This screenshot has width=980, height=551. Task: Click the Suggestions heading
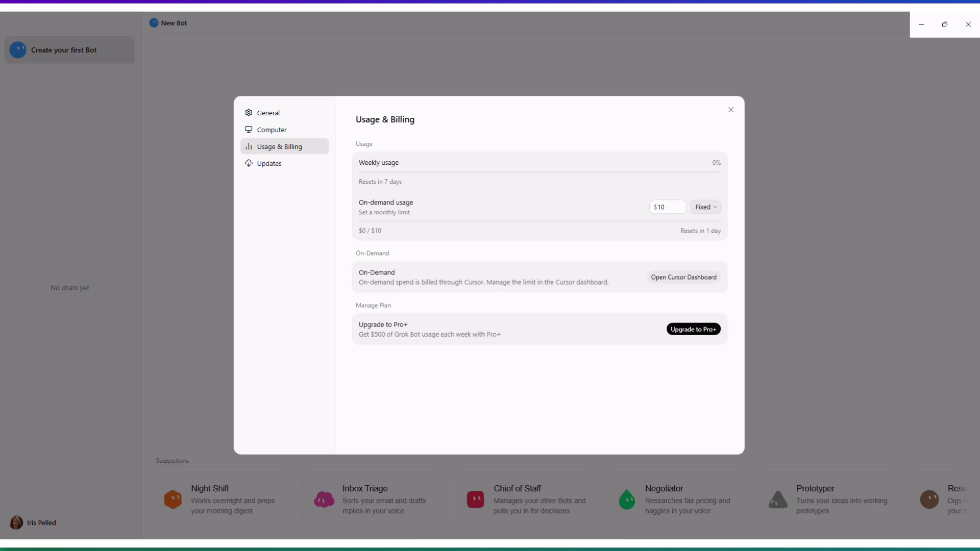click(x=173, y=461)
